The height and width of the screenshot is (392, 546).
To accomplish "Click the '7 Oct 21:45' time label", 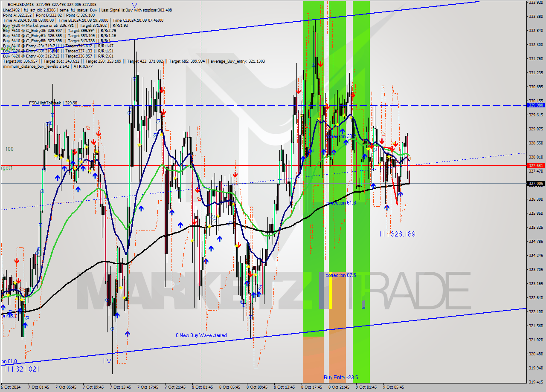I will (x=175, y=387).
